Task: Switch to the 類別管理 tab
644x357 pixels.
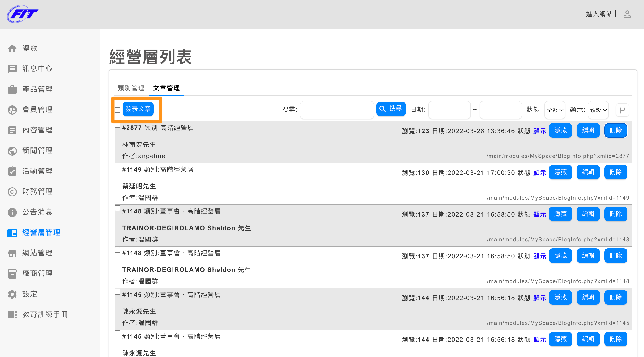Action: [131, 88]
